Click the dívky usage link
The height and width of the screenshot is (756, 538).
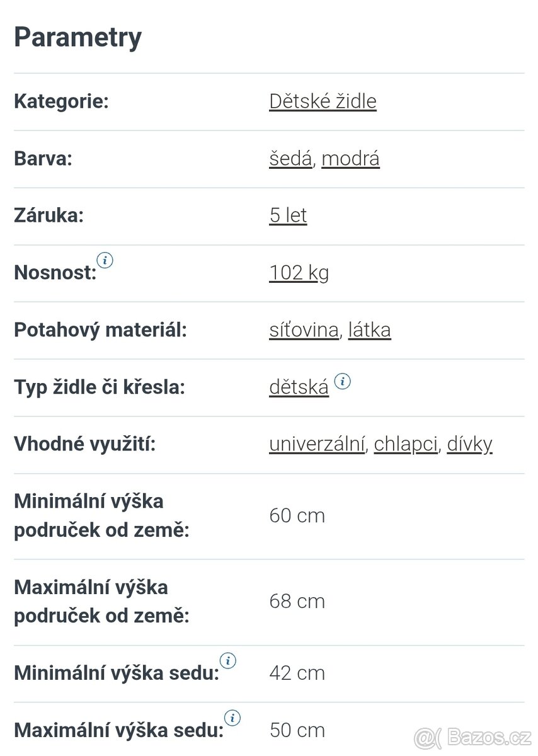click(469, 444)
